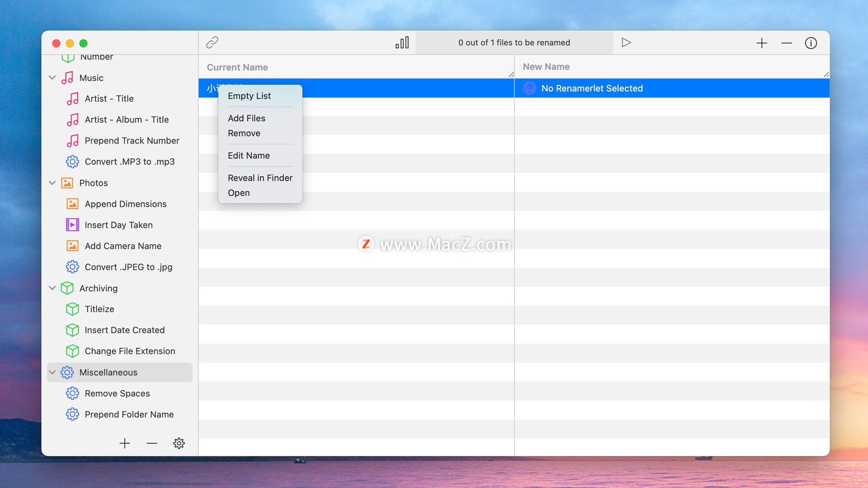Click the Current Name column header
Screen dimensions: 868x488
237,67
